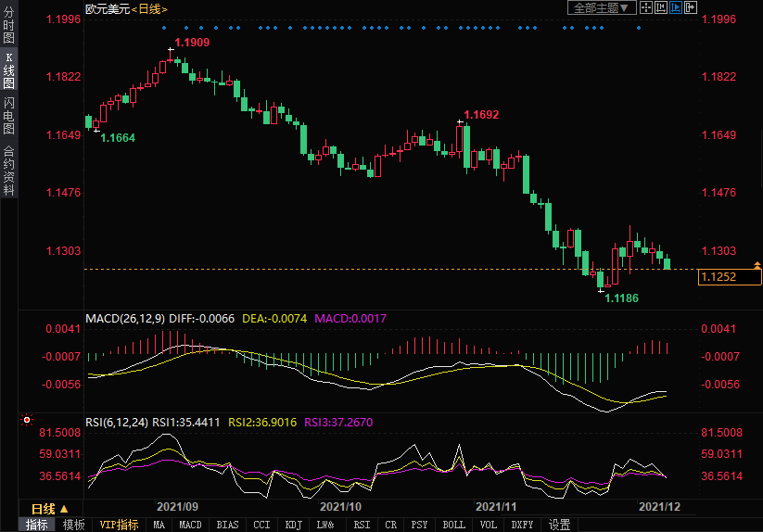Toggle the MACD indicator in bottom bar
Image resolution: width=763 pixels, height=532 pixels.
click(x=190, y=525)
